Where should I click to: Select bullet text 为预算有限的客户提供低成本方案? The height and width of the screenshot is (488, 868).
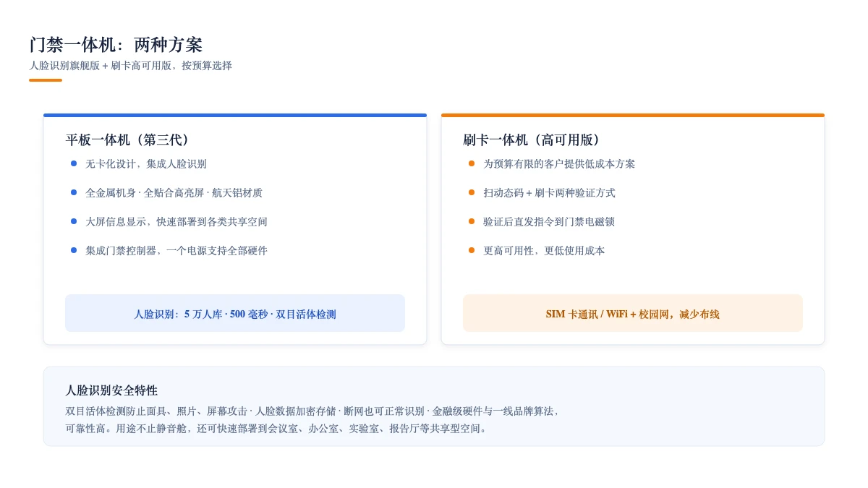(x=559, y=164)
